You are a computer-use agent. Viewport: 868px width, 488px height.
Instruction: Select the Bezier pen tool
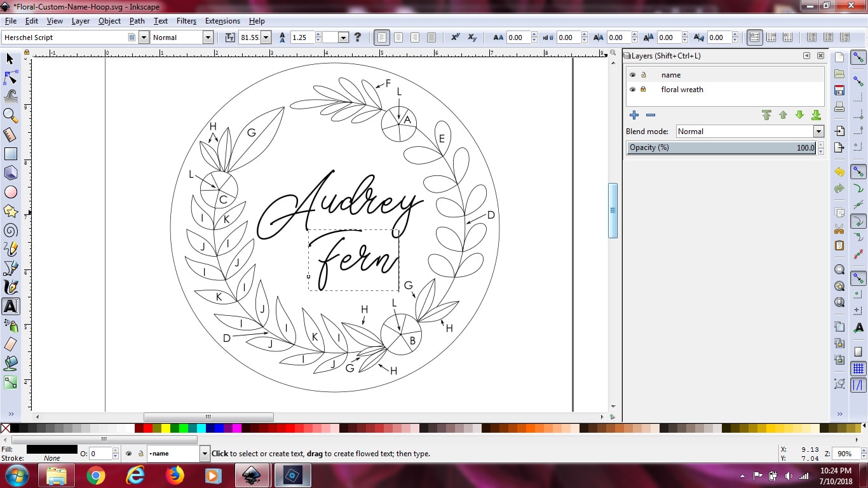10,268
